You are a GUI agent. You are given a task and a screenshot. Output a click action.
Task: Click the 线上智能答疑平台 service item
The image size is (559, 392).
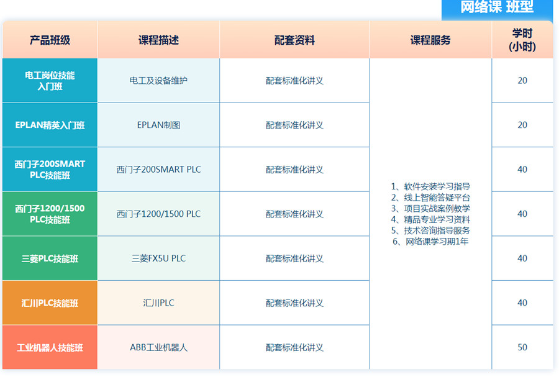click(430, 198)
